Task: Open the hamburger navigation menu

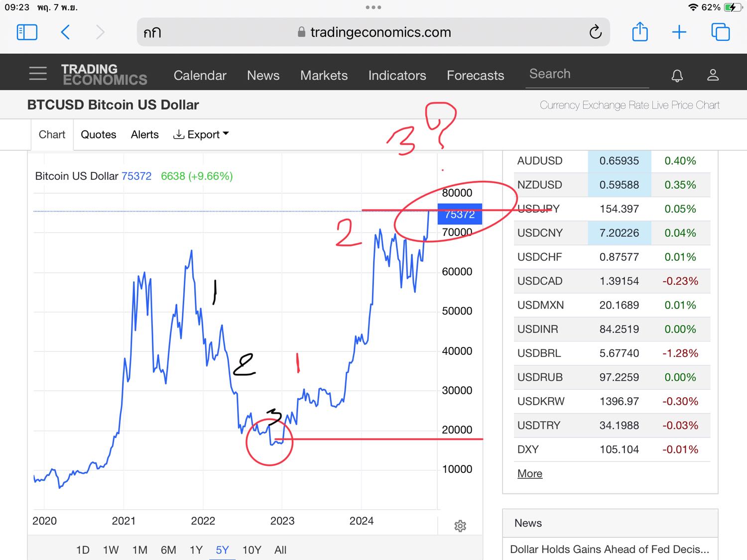Action: [38, 74]
